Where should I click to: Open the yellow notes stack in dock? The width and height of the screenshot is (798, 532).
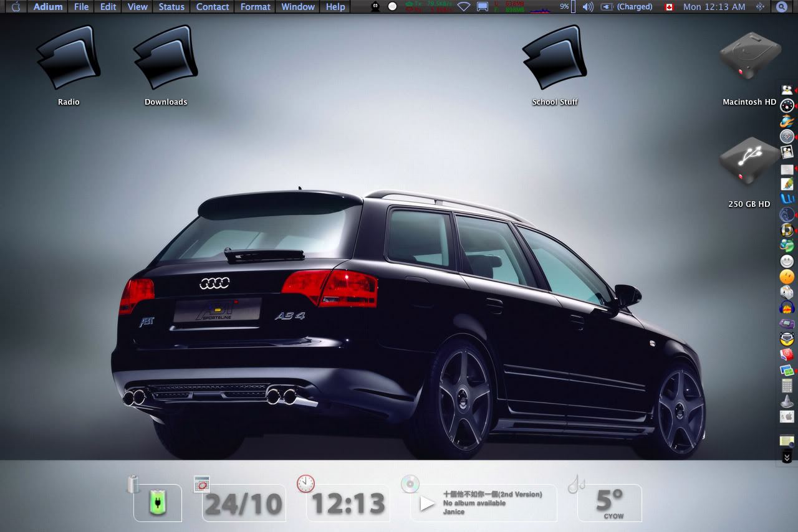coord(787,440)
